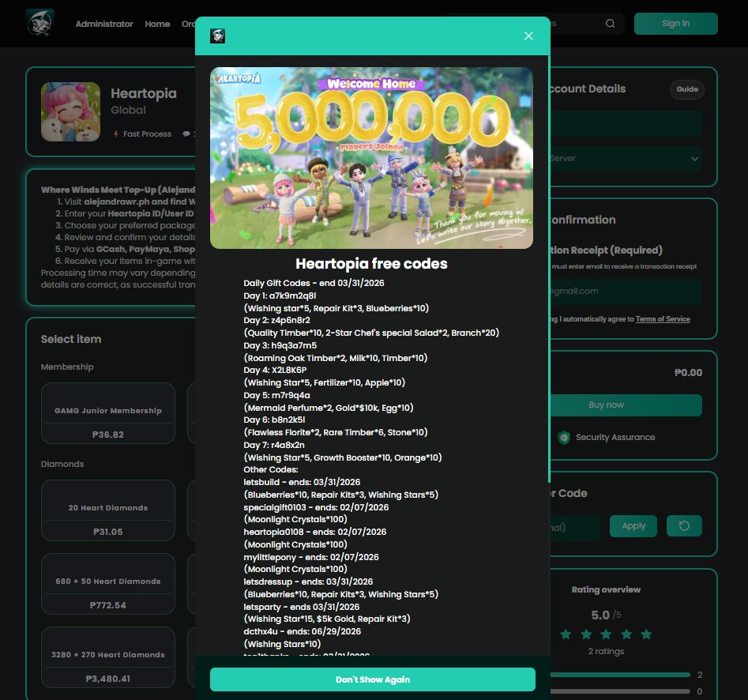The width and height of the screenshot is (748, 700).
Task: Open the Server dropdown
Action: 626,159
